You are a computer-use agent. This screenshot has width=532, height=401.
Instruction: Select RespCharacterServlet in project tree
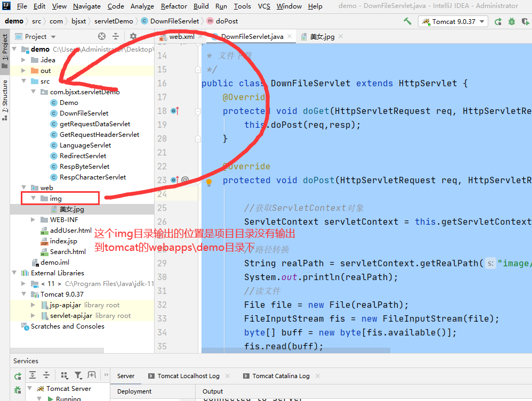(93, 177)
